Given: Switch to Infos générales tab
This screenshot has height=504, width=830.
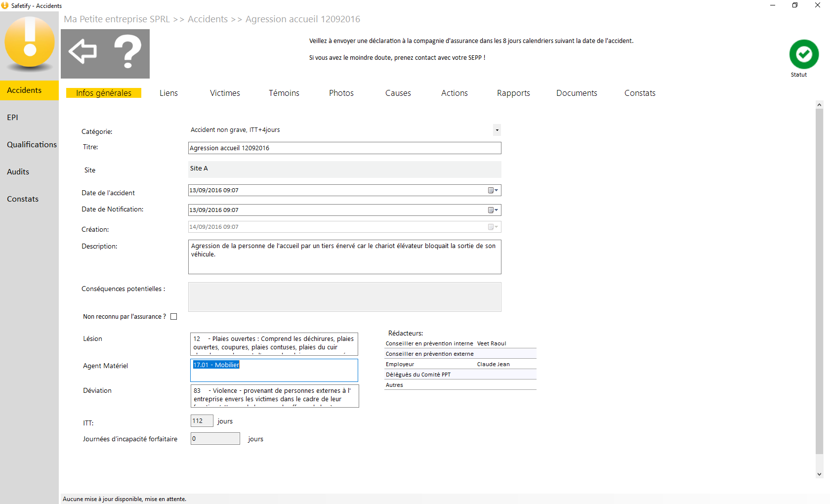Looking at the screenshot, I should 104,93.
